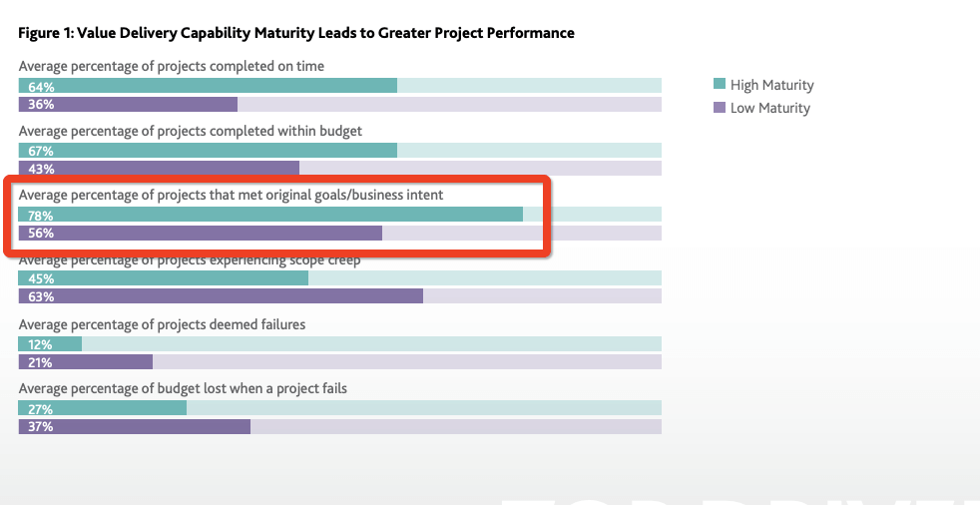Select the 27% budget lost bar

[103, 408]
